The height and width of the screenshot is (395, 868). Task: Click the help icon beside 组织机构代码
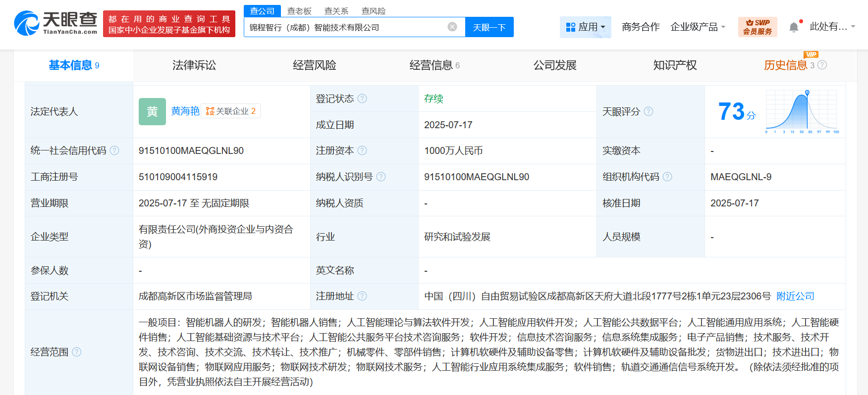click(667, 177)
